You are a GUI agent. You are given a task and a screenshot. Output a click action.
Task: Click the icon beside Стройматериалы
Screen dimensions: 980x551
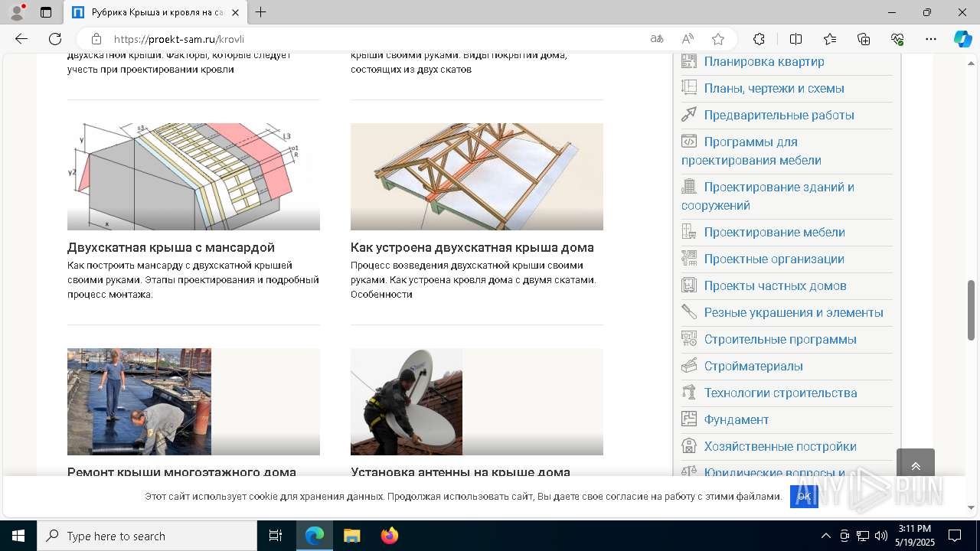[x=689, y=366]
